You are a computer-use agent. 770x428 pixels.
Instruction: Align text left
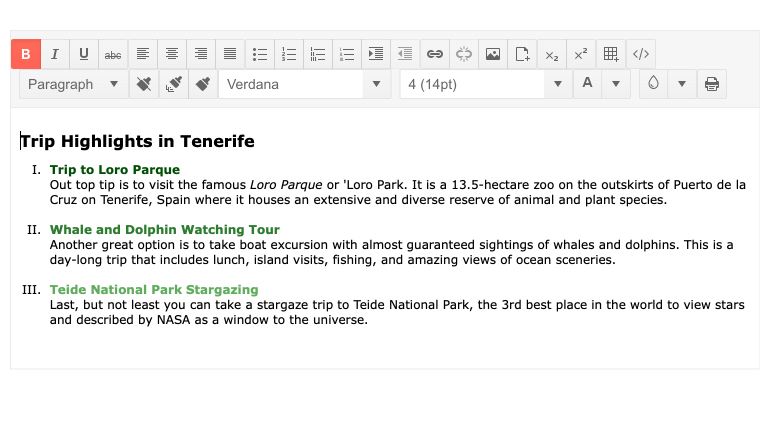[x=143, y=54]
